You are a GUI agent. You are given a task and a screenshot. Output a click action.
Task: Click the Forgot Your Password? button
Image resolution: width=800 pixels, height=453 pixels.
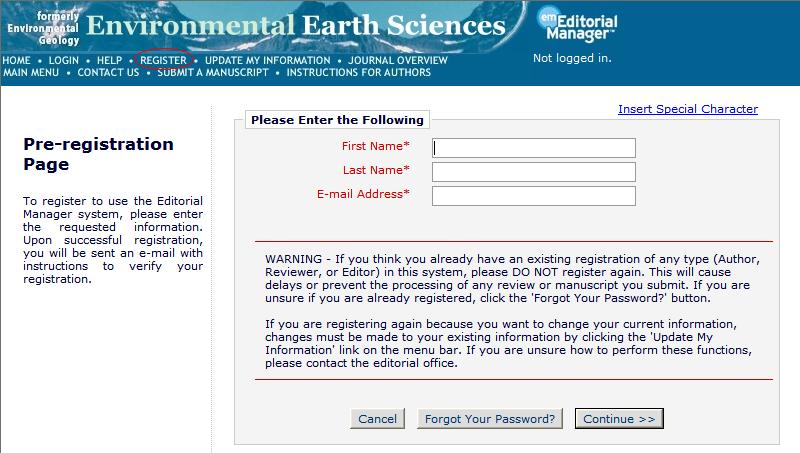pos(491,419)
